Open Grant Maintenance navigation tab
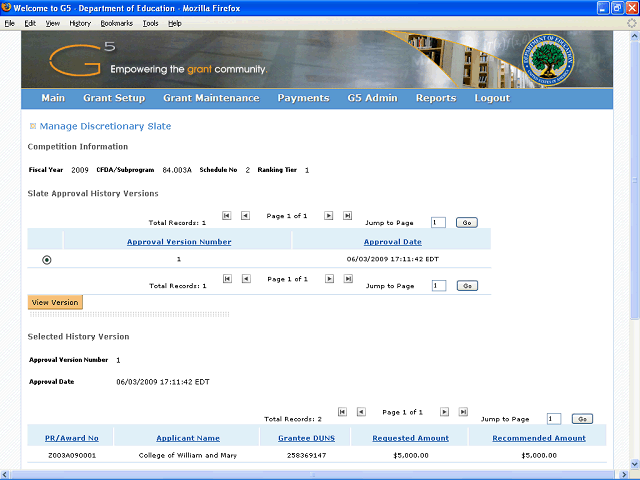The image size is (640, 480). pos(211,98)
